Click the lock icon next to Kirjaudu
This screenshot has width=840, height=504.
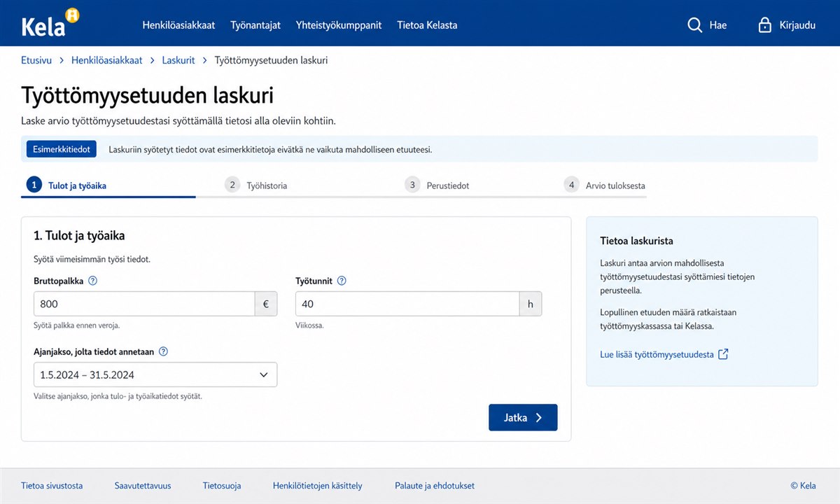(x=765, y=25)
